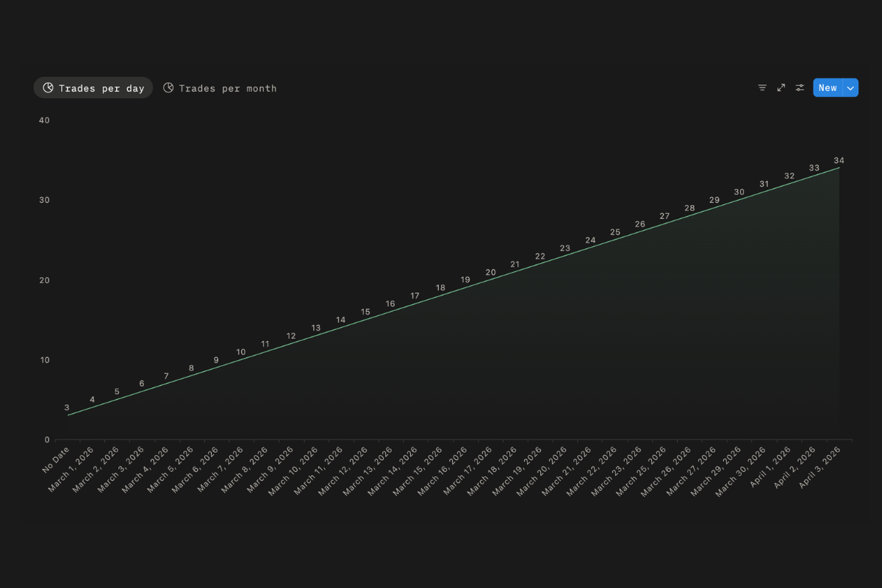882x588 pixels.
Task: Click the March 30, 2026 axis label
Action: 742,471
